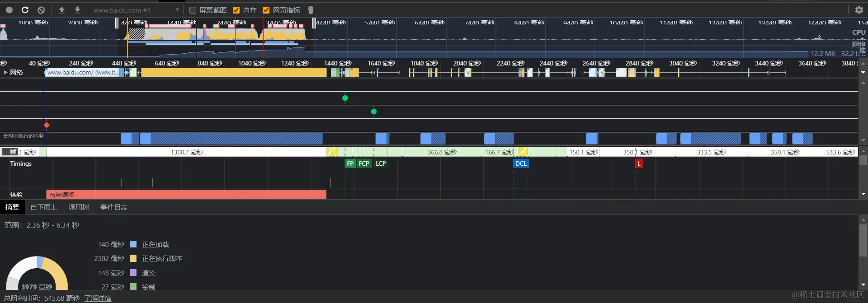
Task: Select the FCP timing marker
Action: tap(364, 163)
